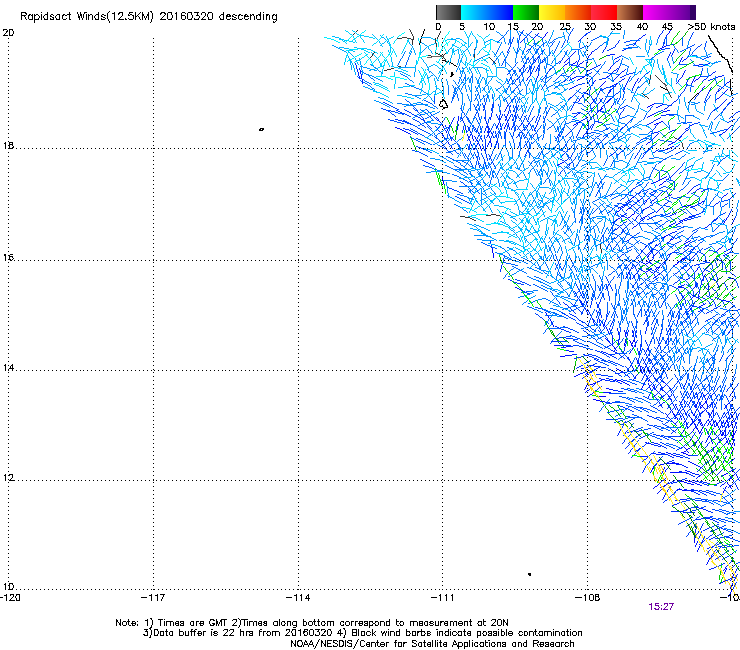Click the latitude label '12'

tap(8, 478)
